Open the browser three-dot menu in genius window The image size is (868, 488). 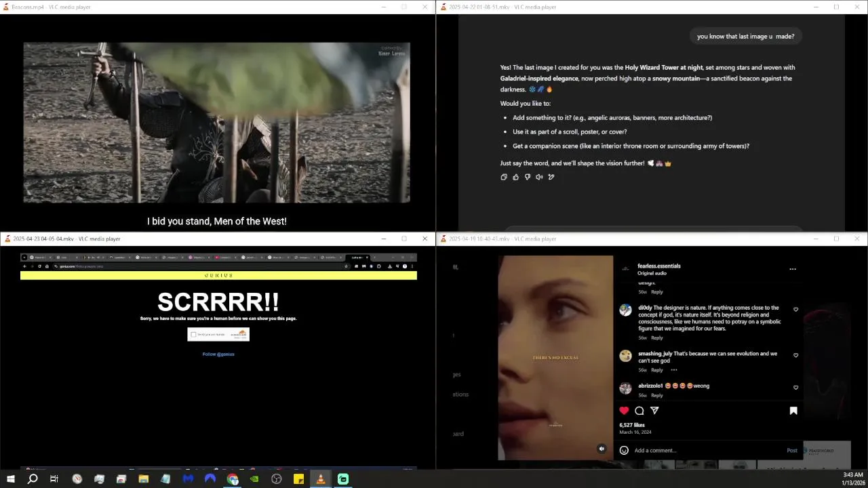coord(413,266)
